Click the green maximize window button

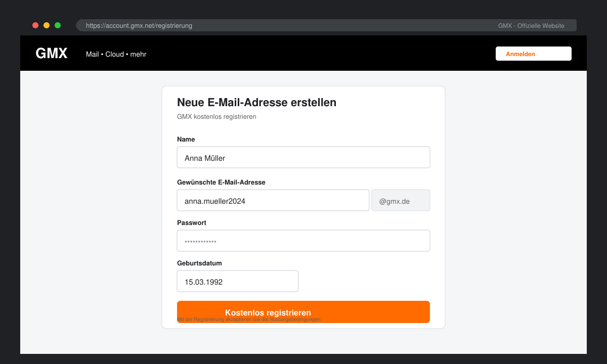click(58, 25)
